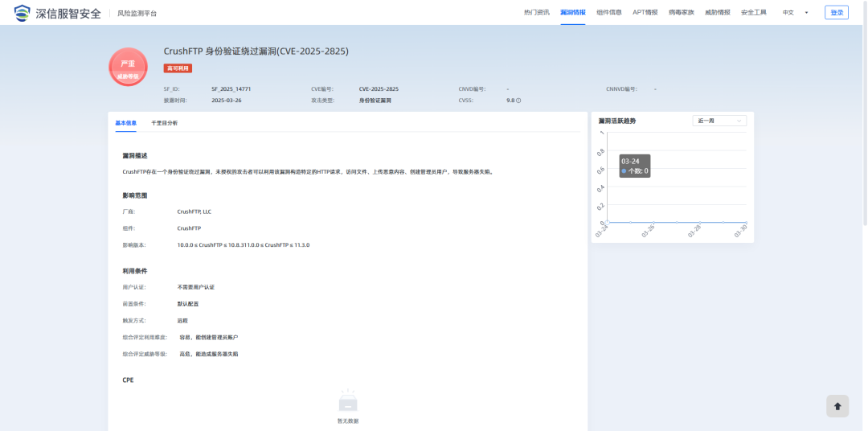
Task: Click the affected version range text
Action: coord(243,245)
